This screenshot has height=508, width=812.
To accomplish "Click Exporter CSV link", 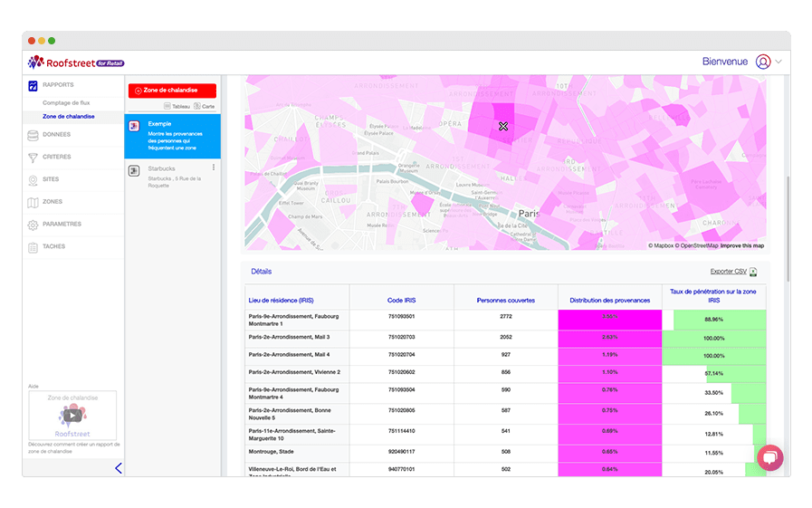I will (x=728, y=272).
